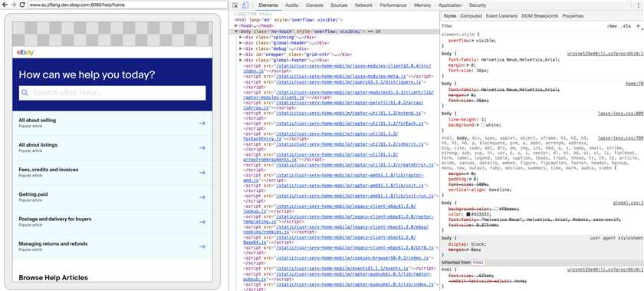Click the Styles Filter input
This screenshot has width=644, height=291.
[521, 26]
